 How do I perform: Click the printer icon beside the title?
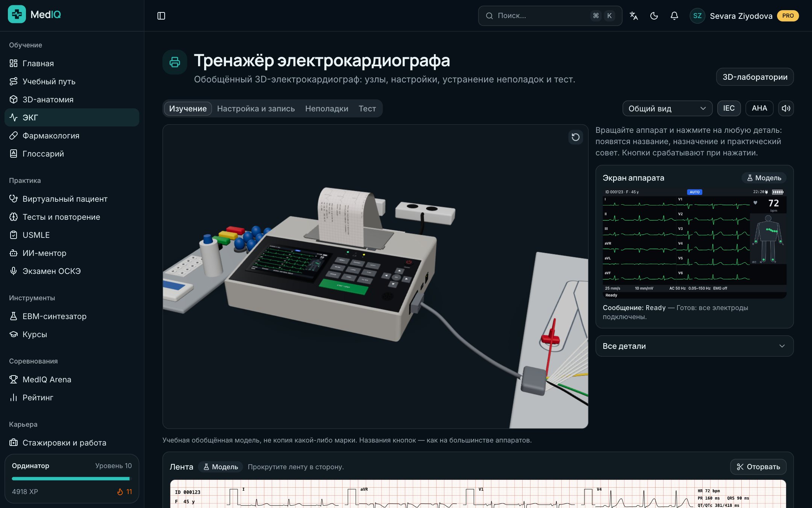pos(175,62)
